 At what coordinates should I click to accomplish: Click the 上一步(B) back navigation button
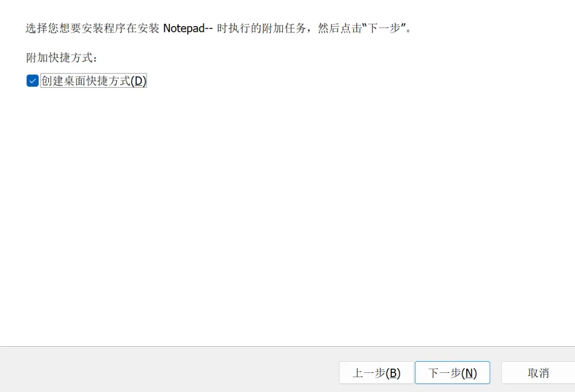[376, 372]
